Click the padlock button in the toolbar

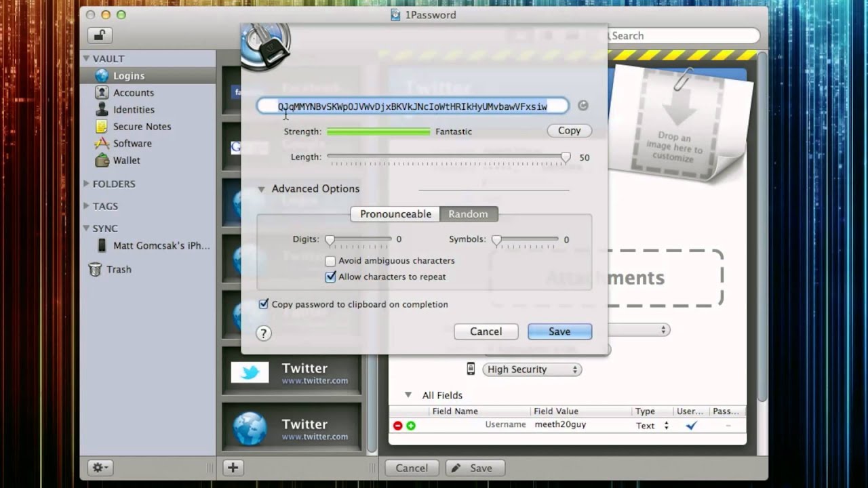pos(99,35)
